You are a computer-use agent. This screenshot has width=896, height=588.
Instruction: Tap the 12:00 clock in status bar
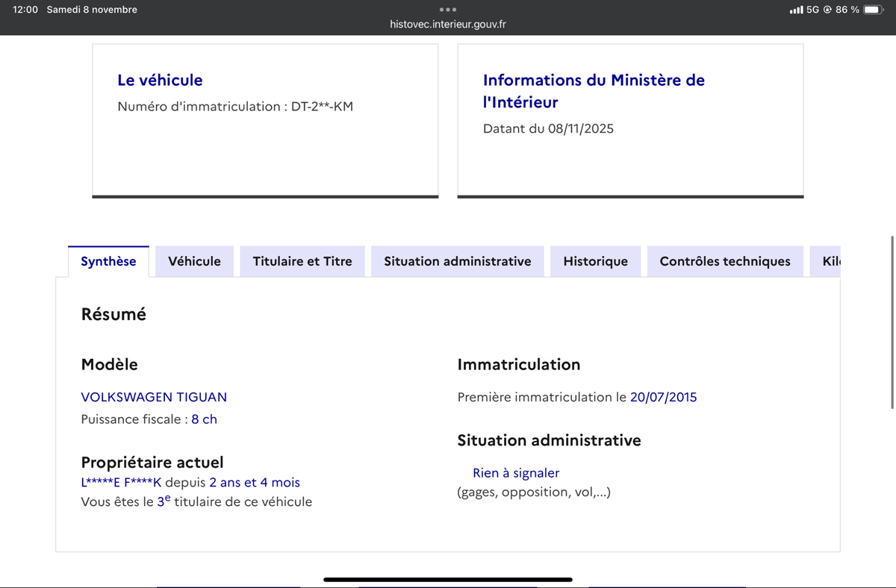pos(25,10)
